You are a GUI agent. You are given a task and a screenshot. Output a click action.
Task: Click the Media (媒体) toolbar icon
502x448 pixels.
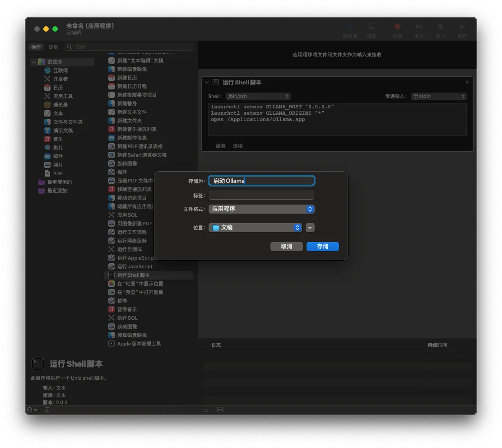(x=372, y=30)
